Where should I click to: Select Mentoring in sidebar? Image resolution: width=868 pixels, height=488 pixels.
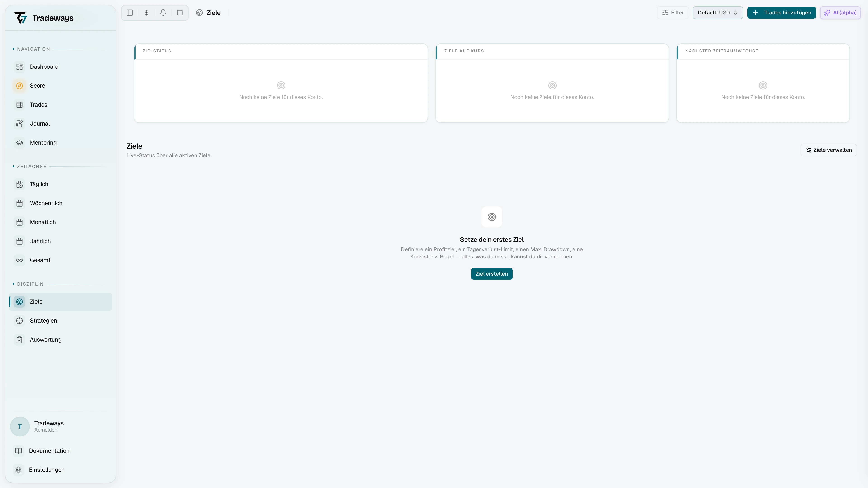[61, 143]
